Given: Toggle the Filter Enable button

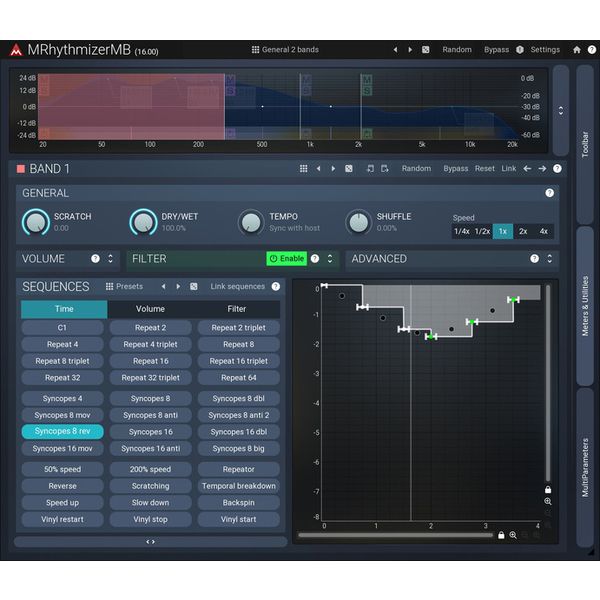Looking at the screenshot, I should [x=286, y=258].
